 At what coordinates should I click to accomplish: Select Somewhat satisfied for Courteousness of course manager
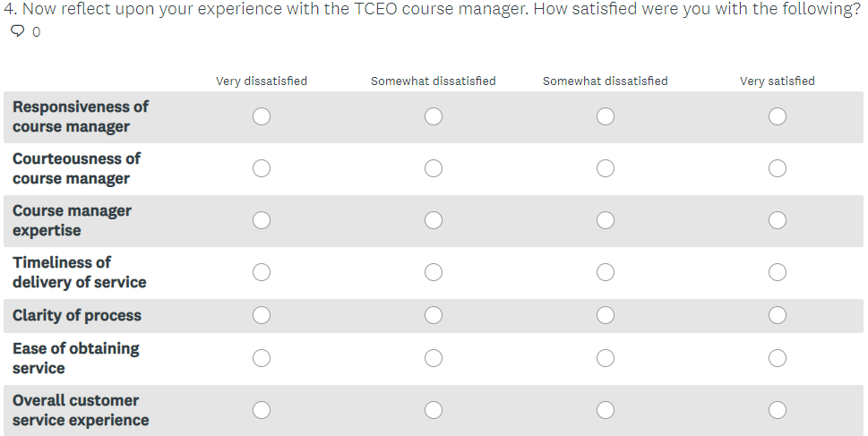[606, 168]
